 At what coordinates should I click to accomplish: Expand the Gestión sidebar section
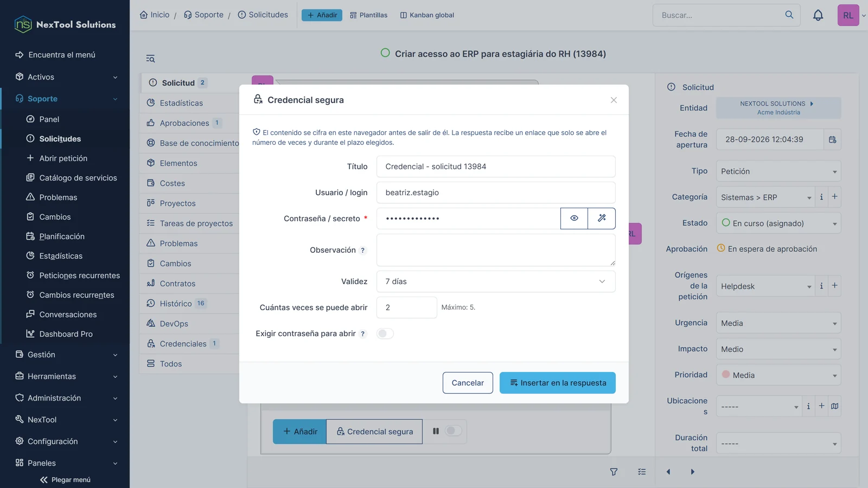pyautogui.click(x=65, y=355)
